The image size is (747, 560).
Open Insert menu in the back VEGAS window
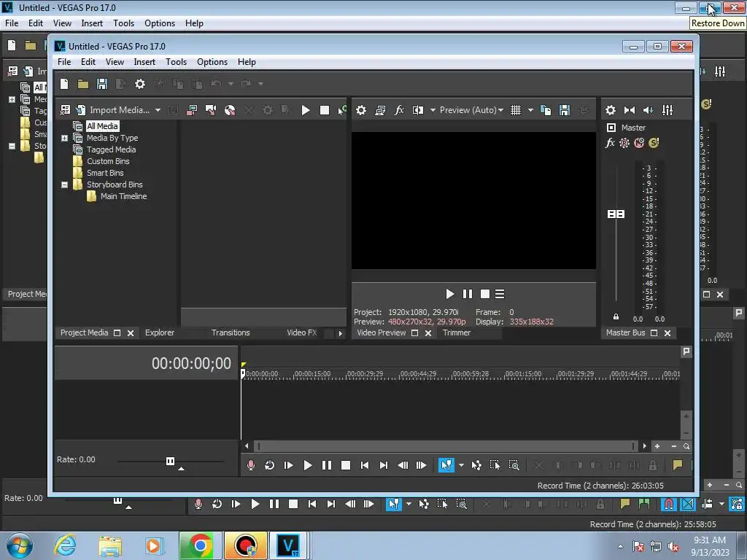point(92,23)
